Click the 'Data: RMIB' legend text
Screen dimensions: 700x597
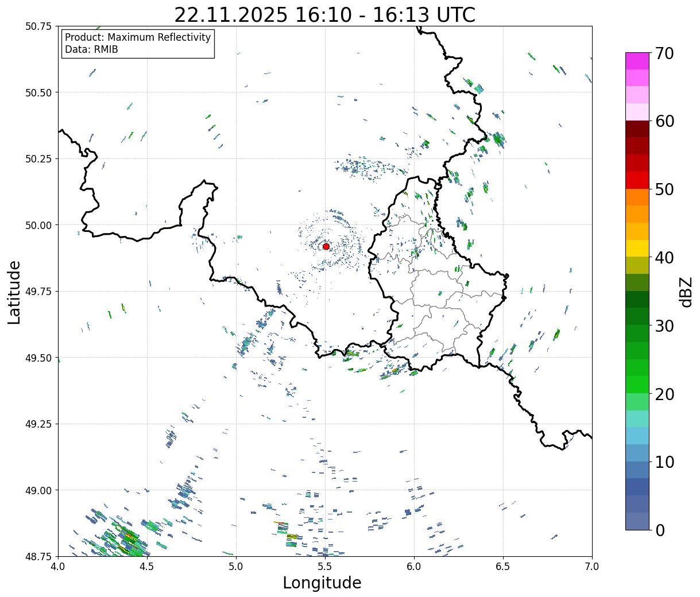(x=91, y=49)
